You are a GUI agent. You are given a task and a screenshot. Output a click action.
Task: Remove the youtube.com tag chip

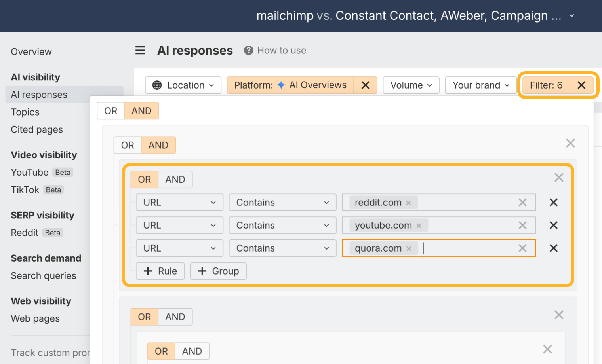pyautogui.click(x=419, y=226)
